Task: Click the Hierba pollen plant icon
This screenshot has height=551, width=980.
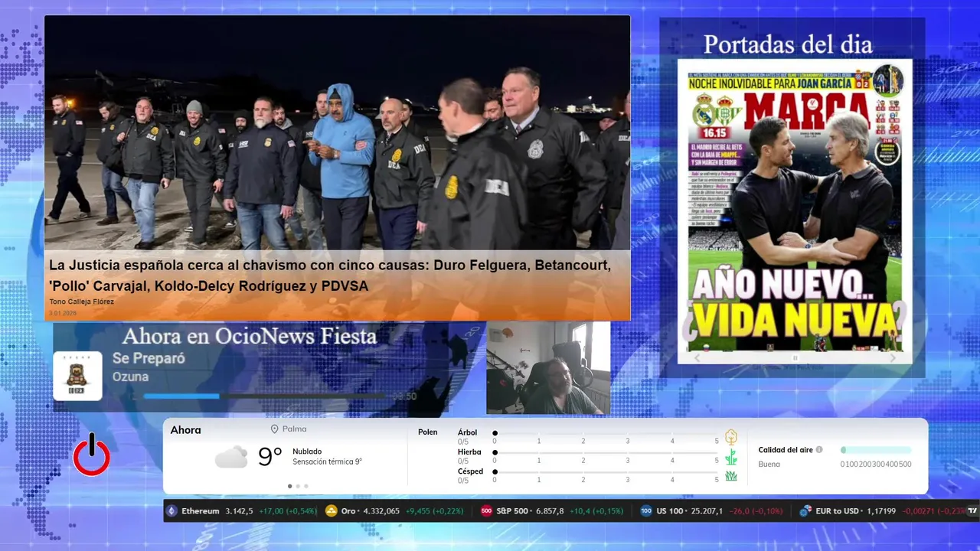Action: click(731, 457)
